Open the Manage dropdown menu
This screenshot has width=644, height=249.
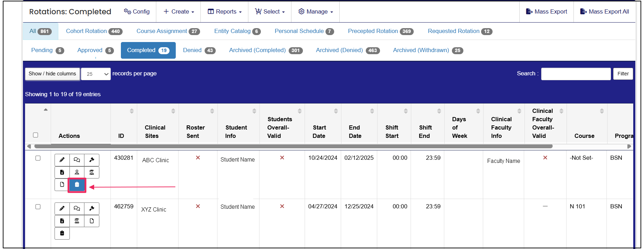(315, 11)
